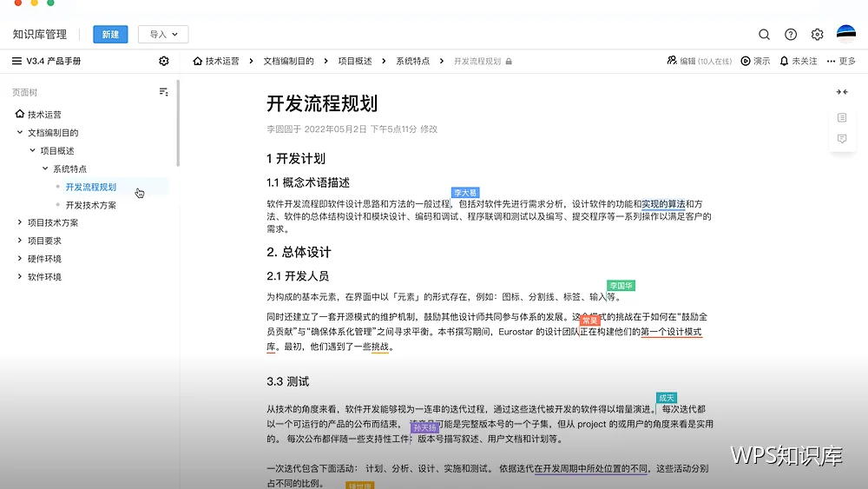Click the 李大易 collaborator cursor tag

(x=465, y=193)
